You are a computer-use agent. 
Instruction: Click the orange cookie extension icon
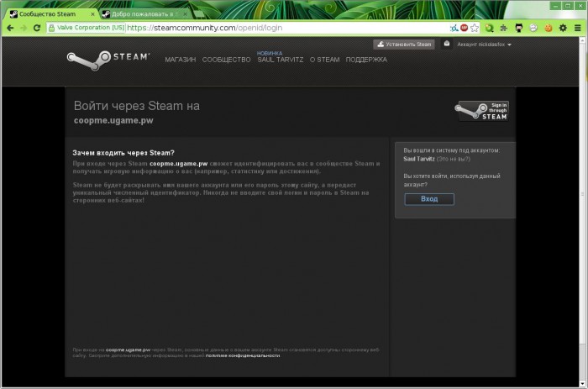point(549,28)
